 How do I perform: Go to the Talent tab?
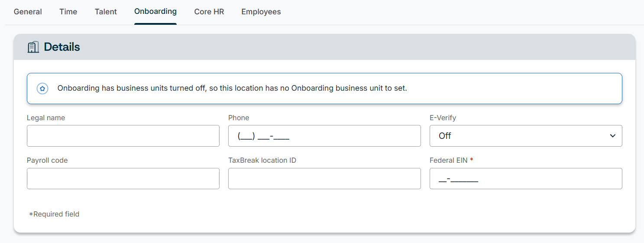(106, 12)
